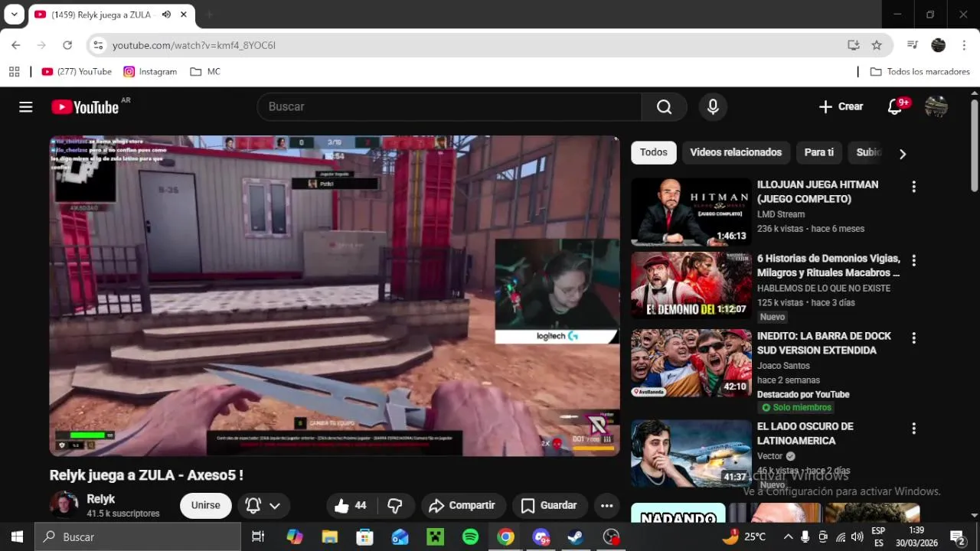Select the Videos relacionados chip
This screenshot has width=980, height=551.
coord(736,152)
